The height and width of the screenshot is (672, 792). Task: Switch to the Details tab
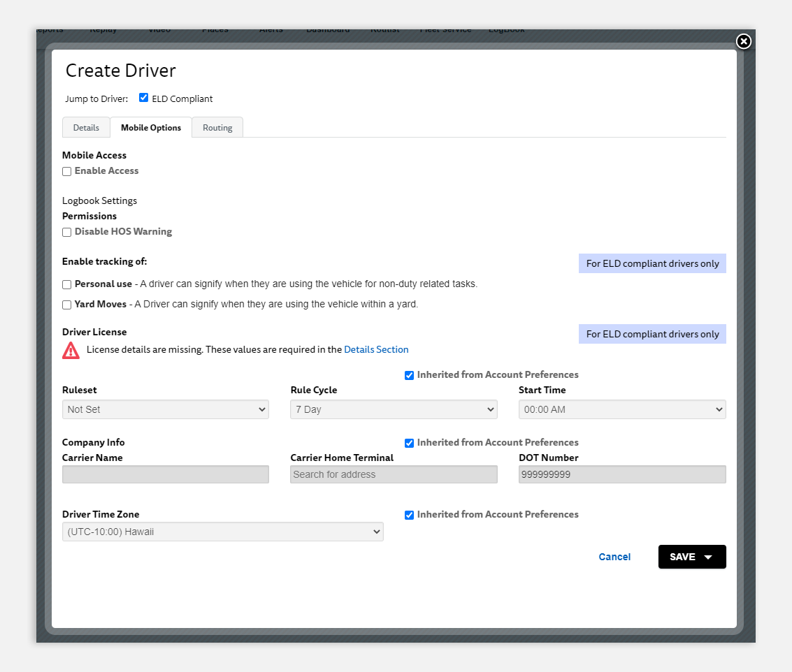pyautogui.click(x=87, y=128)
